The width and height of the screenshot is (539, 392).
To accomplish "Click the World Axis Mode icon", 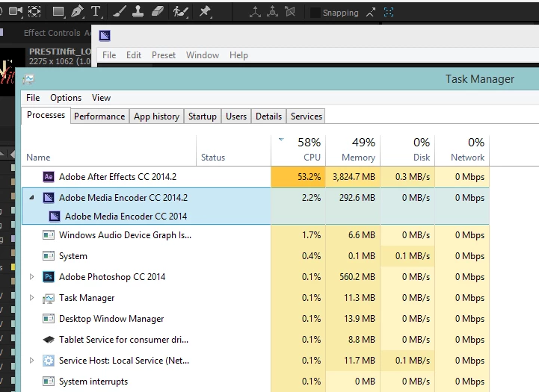I will 272,12.
